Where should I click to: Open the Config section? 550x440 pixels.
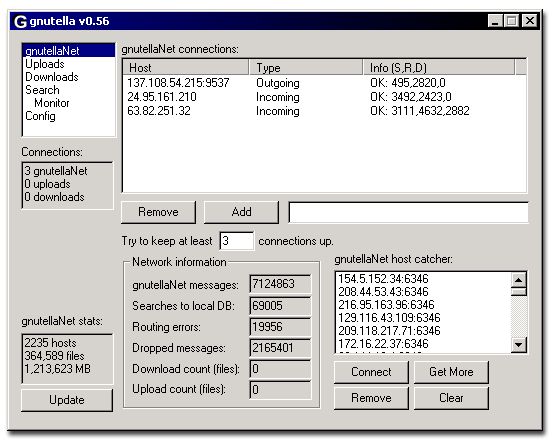coord(40,116)
